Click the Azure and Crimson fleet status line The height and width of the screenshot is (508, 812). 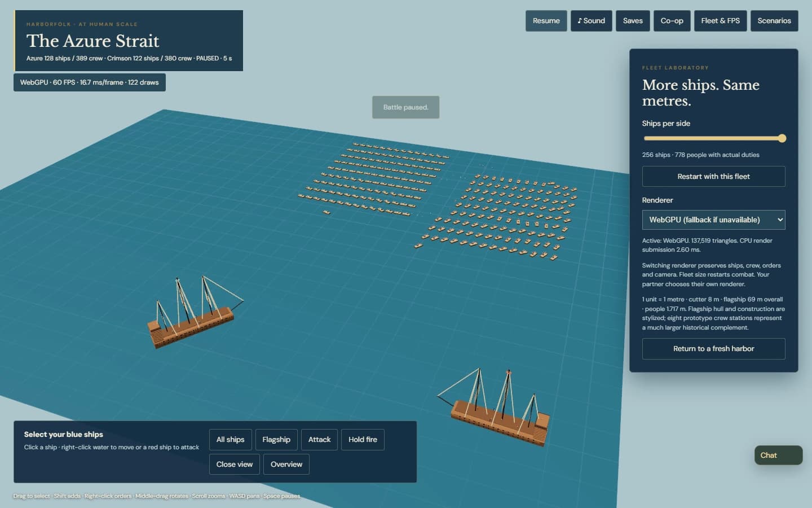click(129, 58)
